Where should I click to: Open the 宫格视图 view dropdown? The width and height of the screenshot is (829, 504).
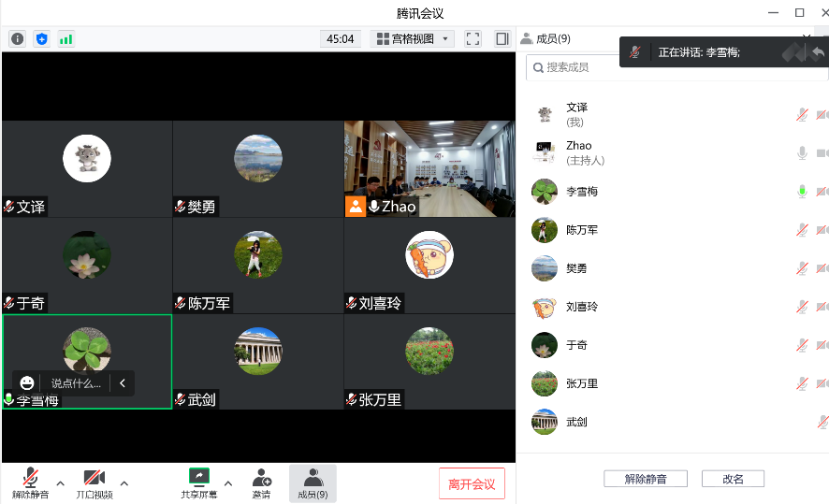pos(413,38)
